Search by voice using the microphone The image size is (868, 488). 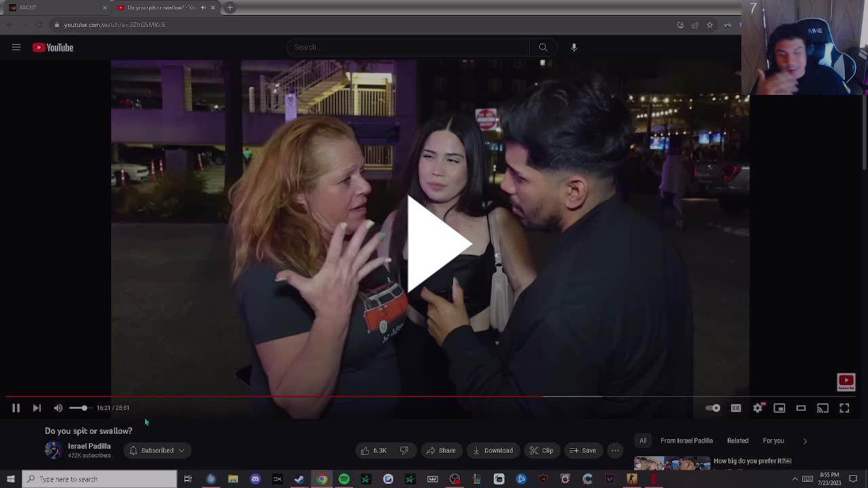[574, 47]
